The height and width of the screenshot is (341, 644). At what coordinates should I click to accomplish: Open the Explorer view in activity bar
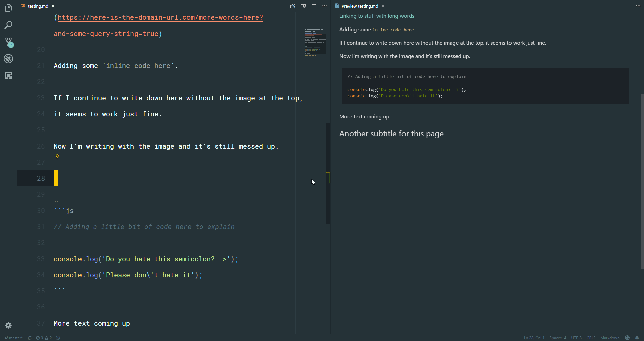(8, 8)
